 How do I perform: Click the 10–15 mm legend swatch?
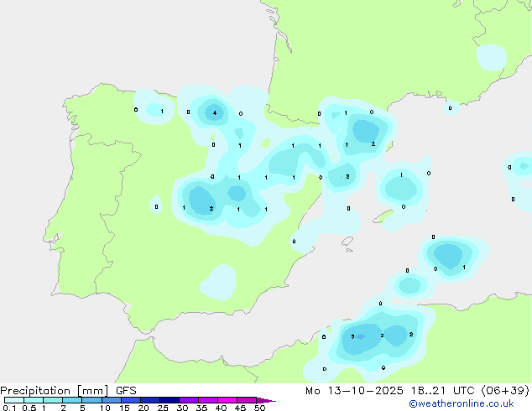coord(111,400)
